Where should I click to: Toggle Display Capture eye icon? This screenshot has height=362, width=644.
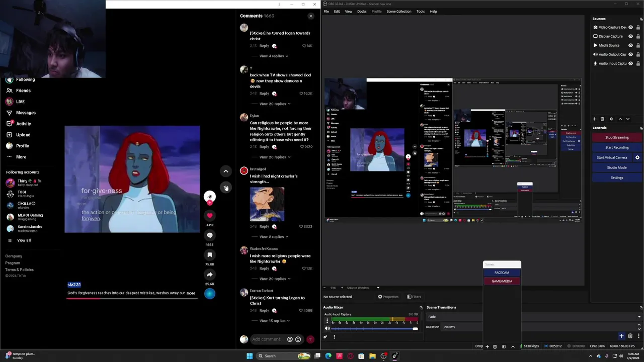[630, 36]
